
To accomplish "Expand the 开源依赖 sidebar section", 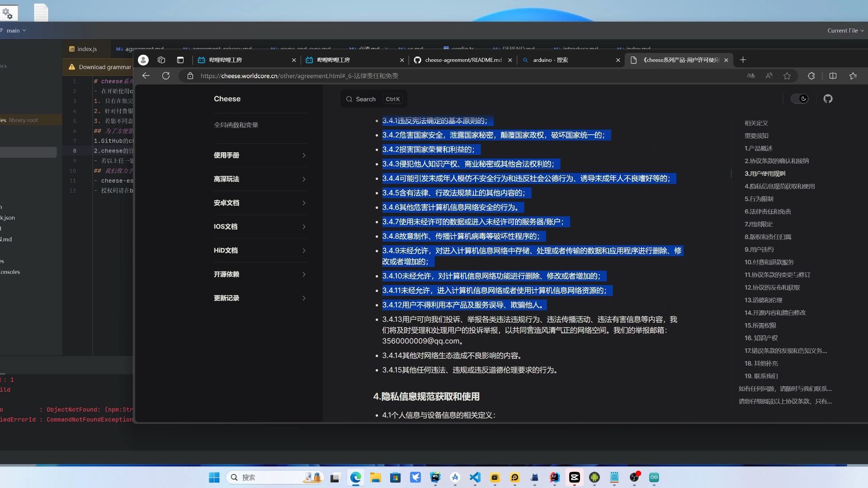I will [260, 274].
